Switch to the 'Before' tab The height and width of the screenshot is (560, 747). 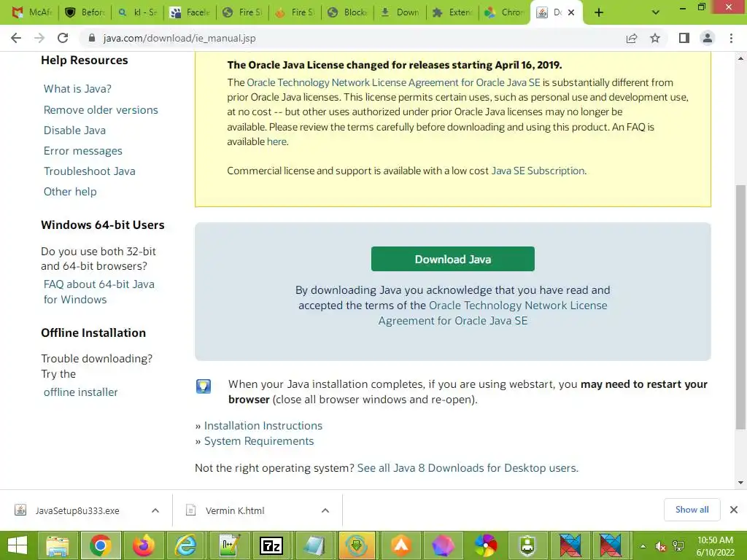pyautogui.click(x=85, y=12)
